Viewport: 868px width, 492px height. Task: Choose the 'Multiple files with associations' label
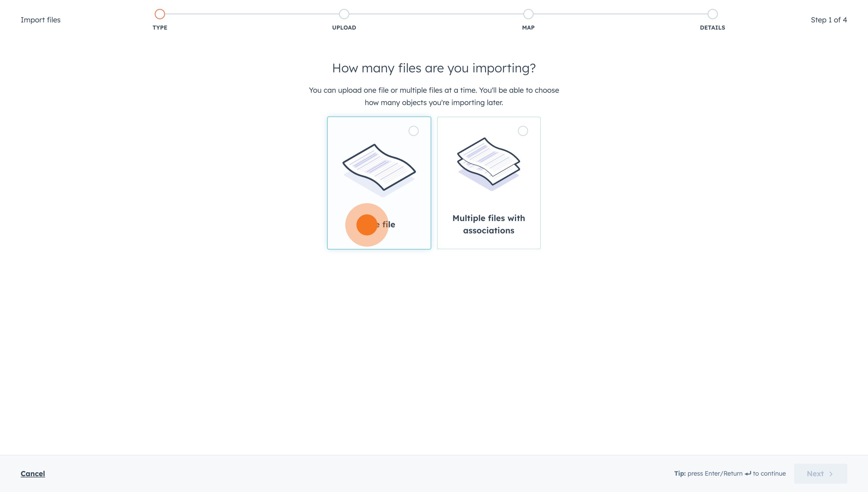click(x=489, y=224)
